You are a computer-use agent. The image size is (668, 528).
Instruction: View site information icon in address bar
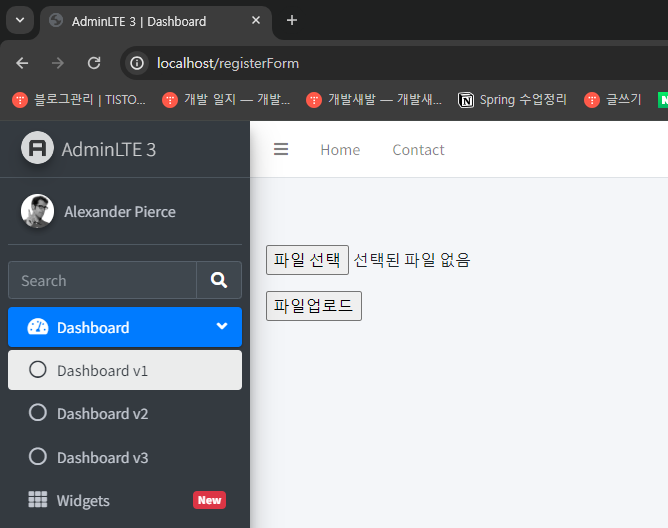(x=137, y=63)
